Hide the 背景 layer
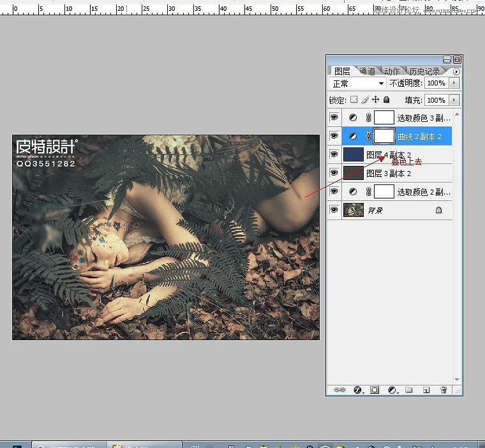 click(x=334, y=210)
